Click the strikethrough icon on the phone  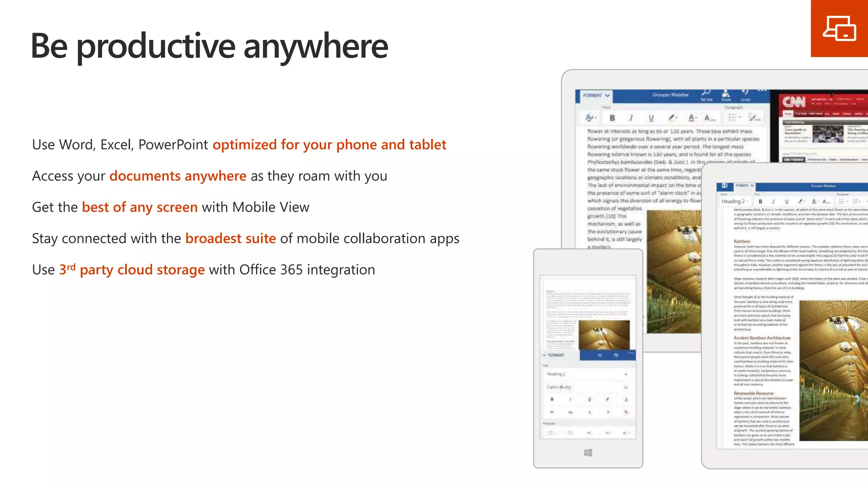tap(552, 412)
